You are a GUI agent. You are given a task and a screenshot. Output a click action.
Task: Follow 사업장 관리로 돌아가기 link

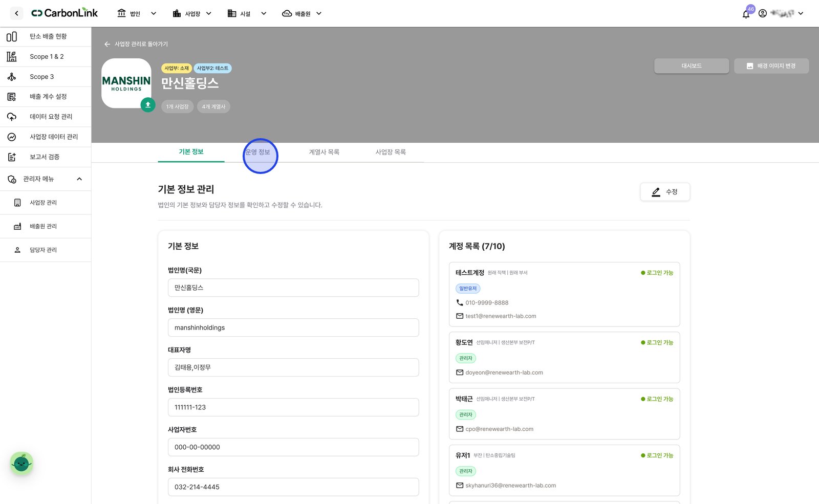[136, 44]
